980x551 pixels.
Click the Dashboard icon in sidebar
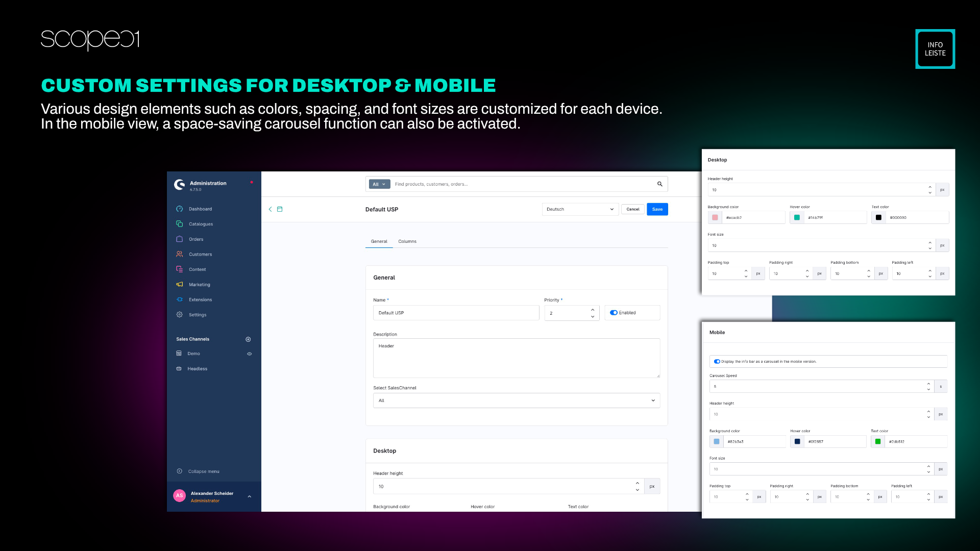(180, 209)
